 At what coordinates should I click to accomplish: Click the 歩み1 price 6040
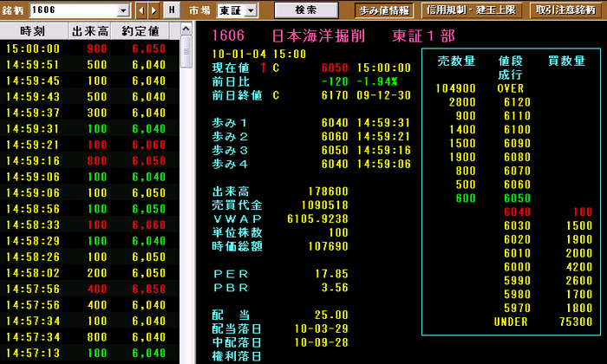tap(335, 123)
